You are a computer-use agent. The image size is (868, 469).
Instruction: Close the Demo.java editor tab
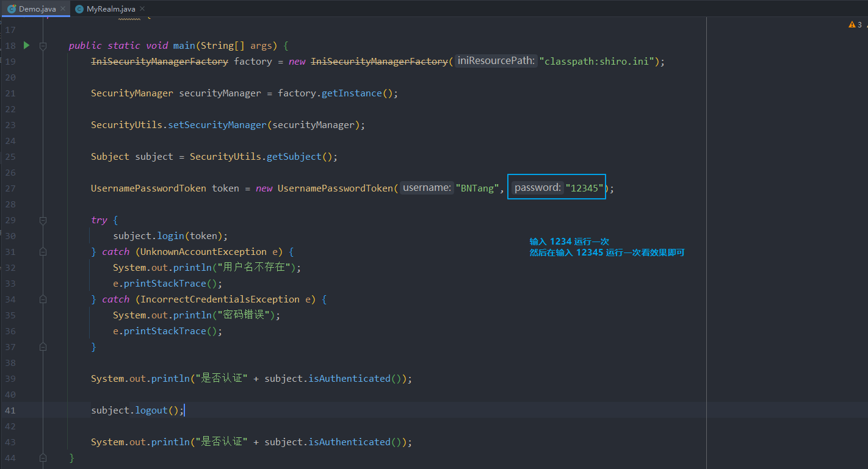coord(63,9)
